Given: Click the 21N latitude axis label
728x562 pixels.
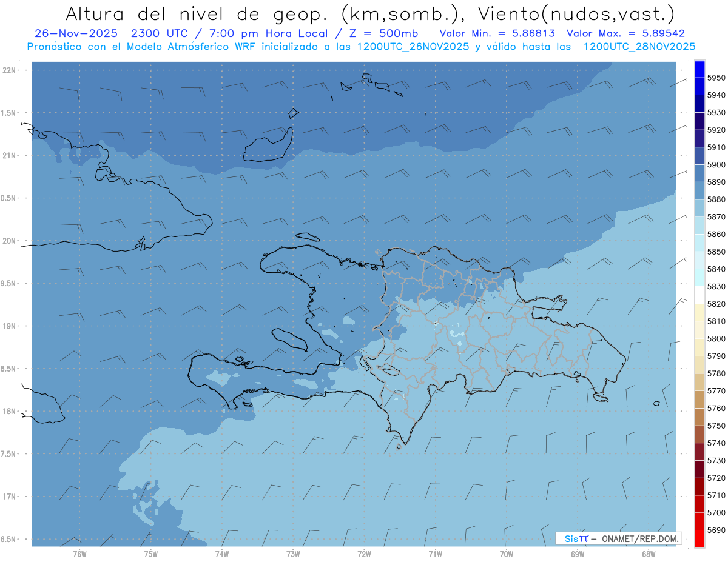Looking at the screenshot, I should coord(8,156).
